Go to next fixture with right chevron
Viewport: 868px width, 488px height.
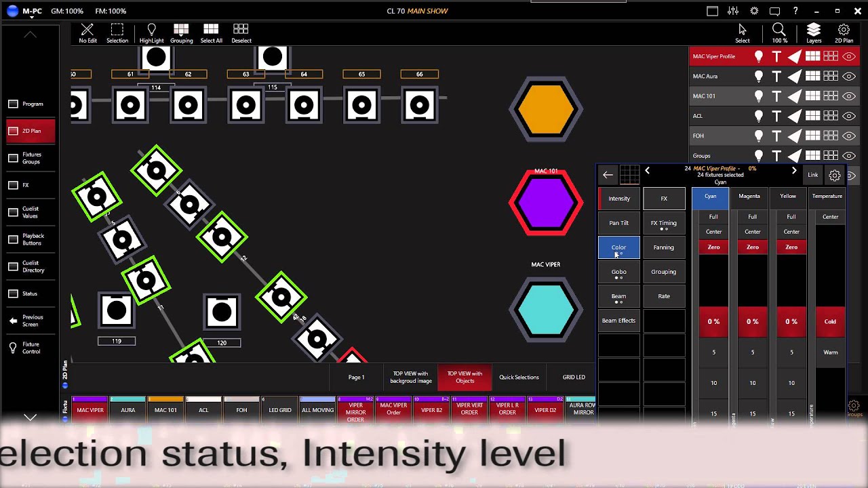(794, 171)
